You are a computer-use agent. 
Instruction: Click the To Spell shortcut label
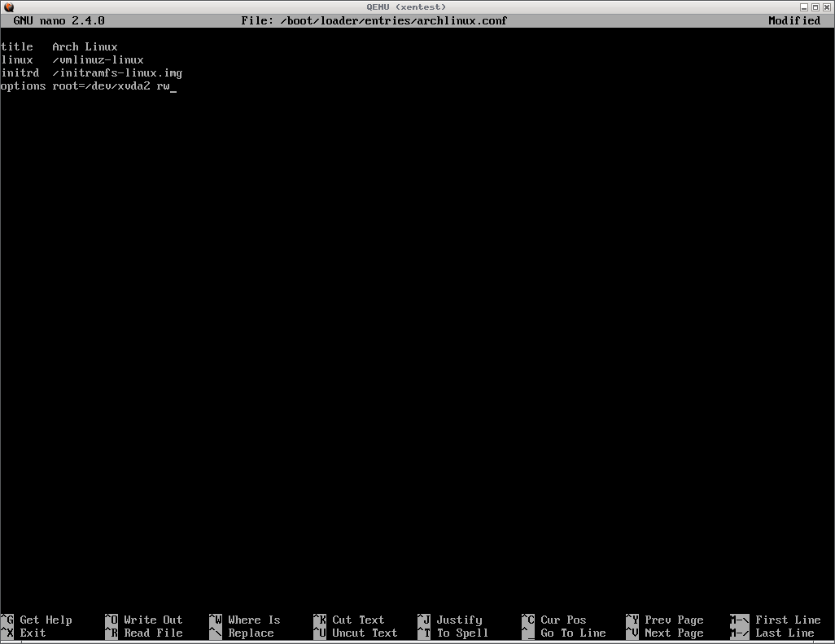coord(461,633)
